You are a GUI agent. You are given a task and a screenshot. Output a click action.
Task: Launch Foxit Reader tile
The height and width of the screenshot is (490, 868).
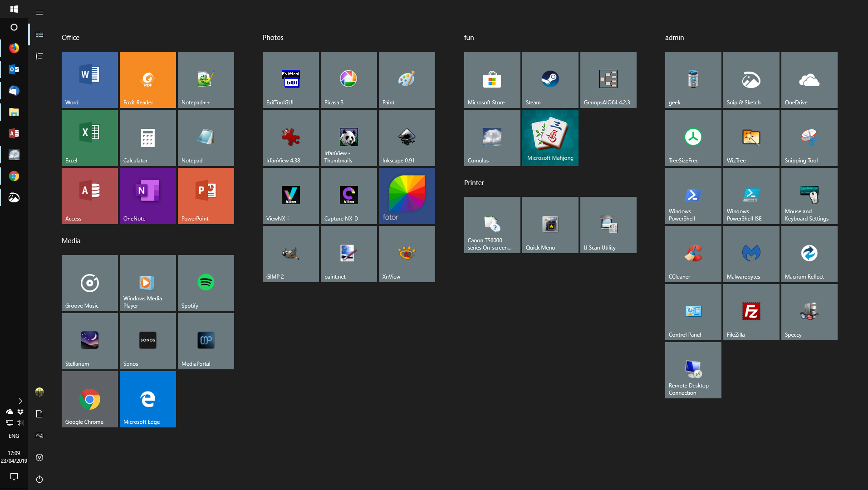tap(148, 80)
